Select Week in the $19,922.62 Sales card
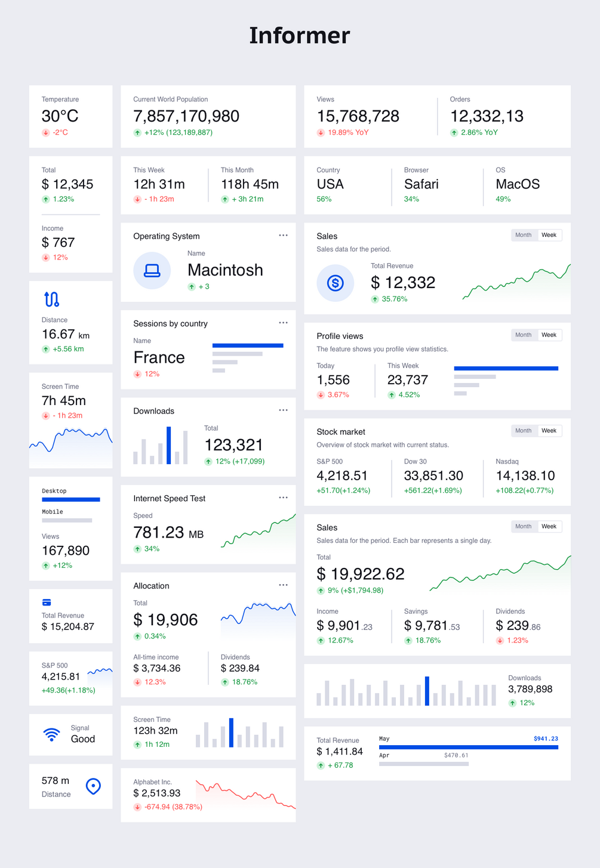Screen dimensions: 600x868 click(549, 526)
